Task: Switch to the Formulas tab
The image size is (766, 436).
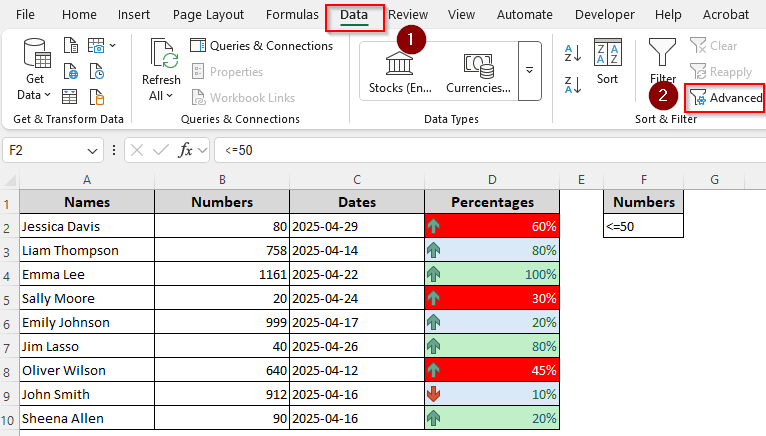Action: [292, 15]
